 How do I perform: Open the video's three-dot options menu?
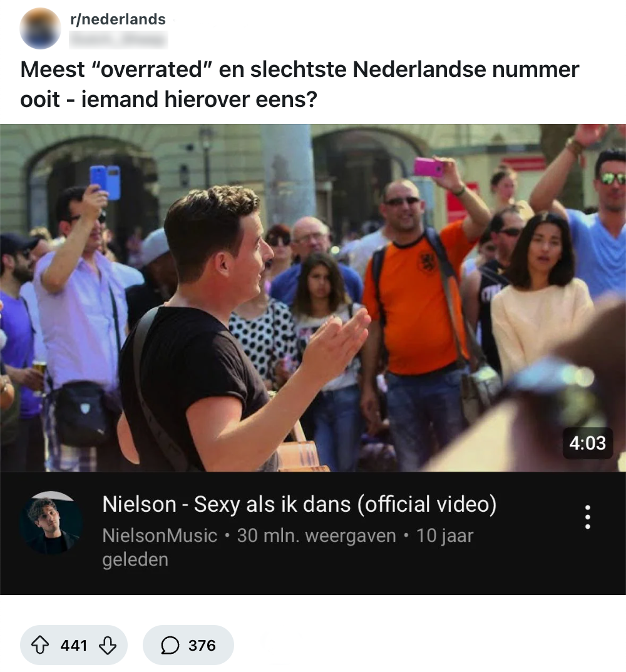[x=587, y=517]
